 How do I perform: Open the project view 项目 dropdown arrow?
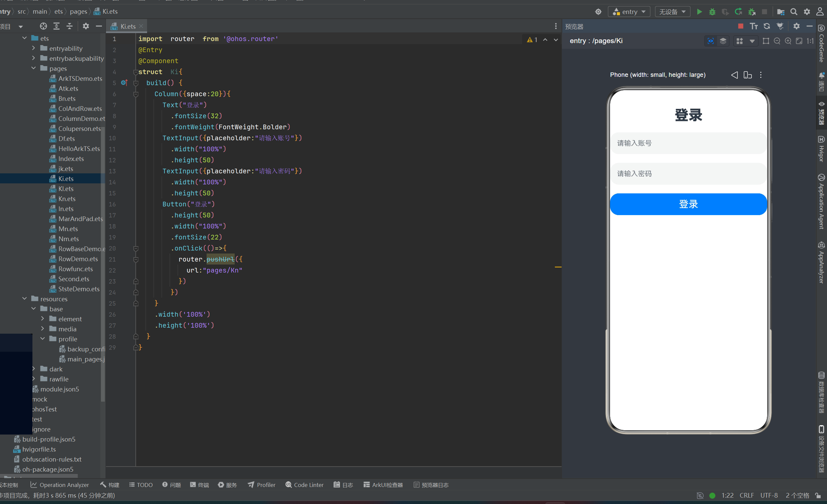[21, 26]
